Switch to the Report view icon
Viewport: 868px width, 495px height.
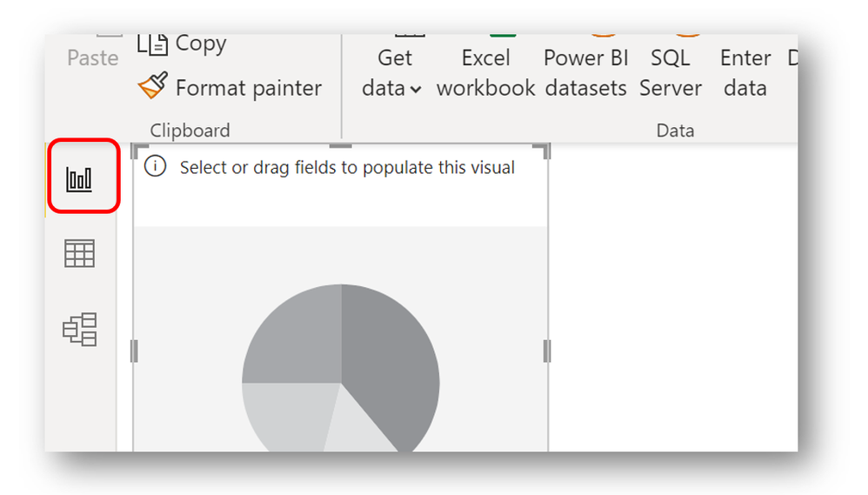[80, 179]
